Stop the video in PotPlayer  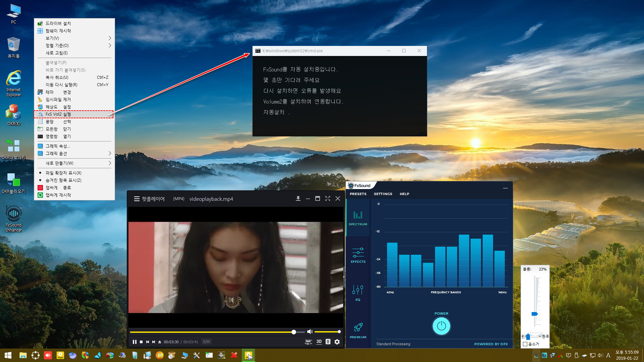coord(141,342)
